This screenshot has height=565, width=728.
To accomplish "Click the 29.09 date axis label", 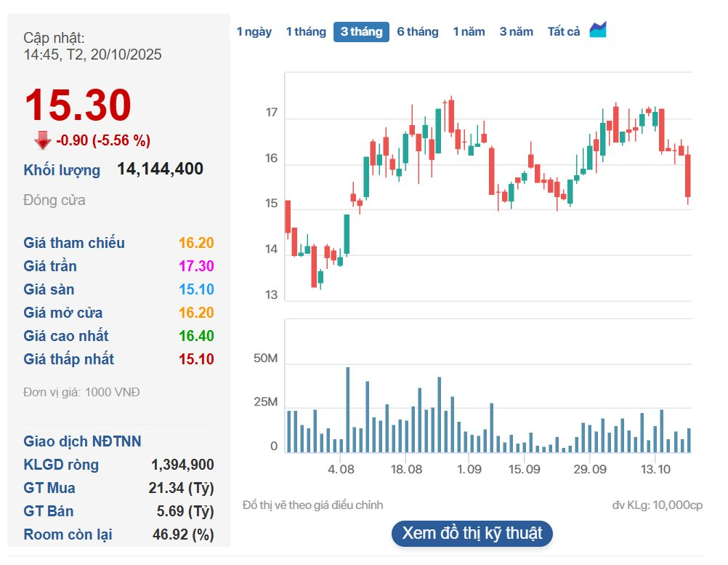I will [x=590, y=469].
